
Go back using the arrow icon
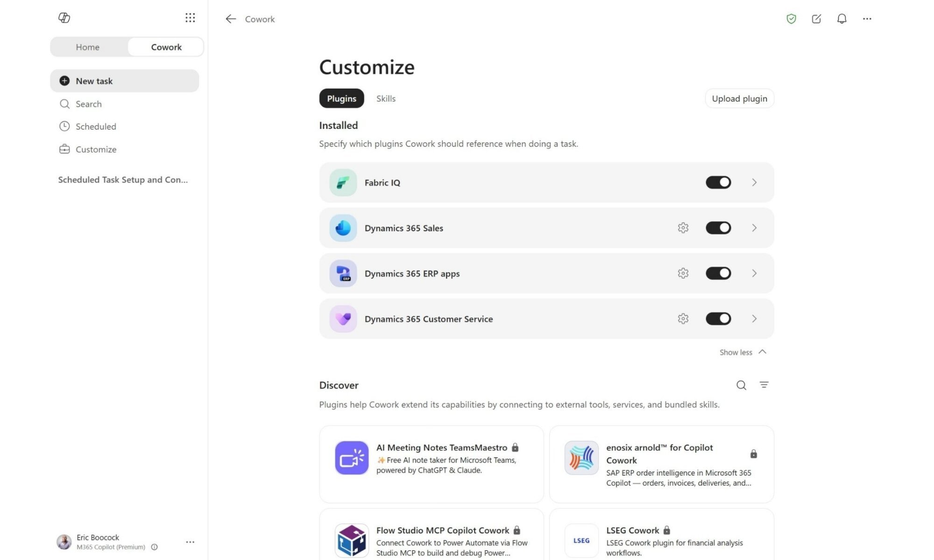point(231,19)
